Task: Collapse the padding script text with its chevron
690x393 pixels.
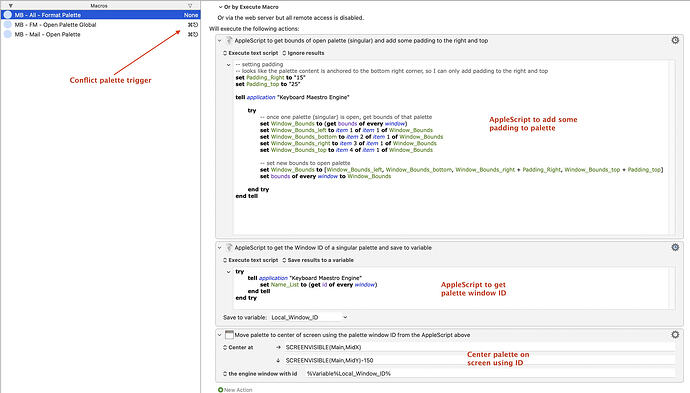Action: tap(228, 65)
